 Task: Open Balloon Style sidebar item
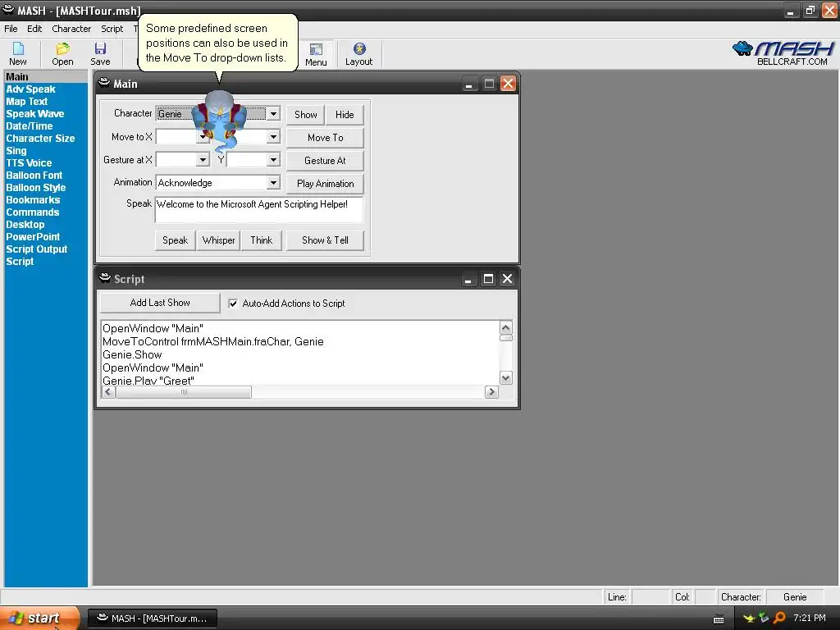tap(35, 188)
